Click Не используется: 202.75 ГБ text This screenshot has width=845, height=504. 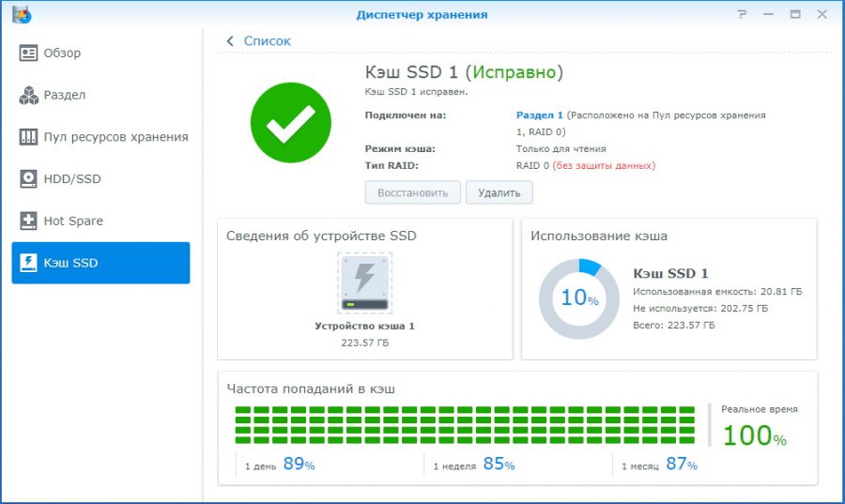click(700, 308)
